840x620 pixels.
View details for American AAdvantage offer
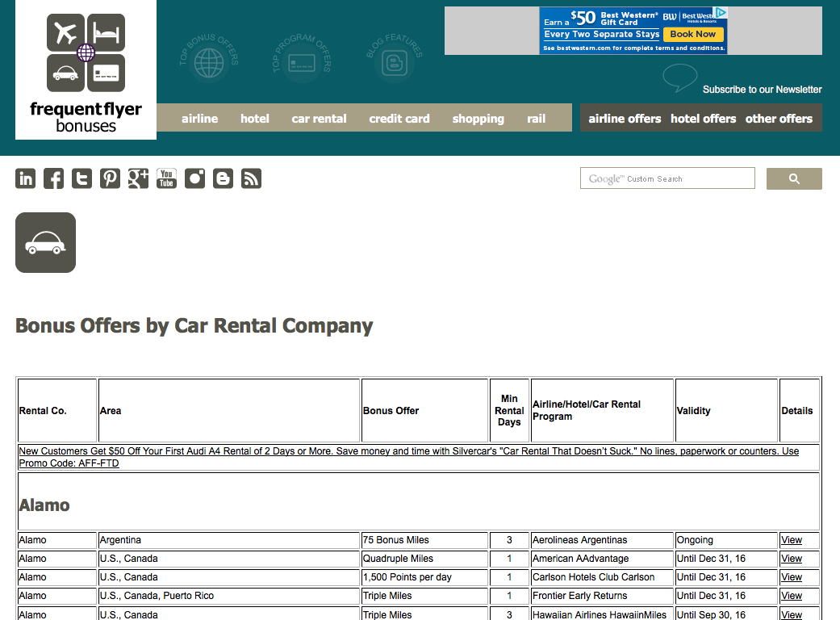(792, 559)
